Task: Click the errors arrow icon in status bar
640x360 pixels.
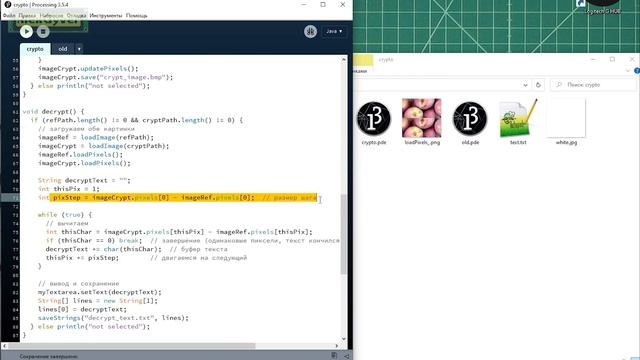Action: (x=347, y=356)
